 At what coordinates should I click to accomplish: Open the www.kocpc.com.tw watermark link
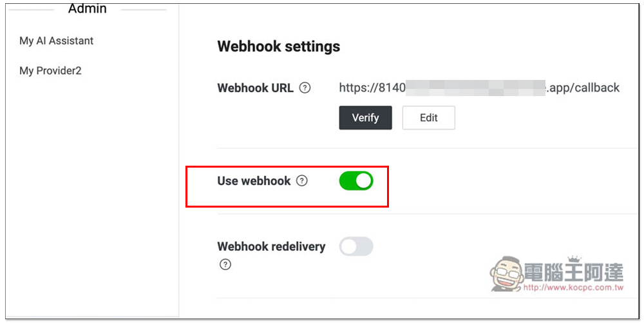point(573,288)
